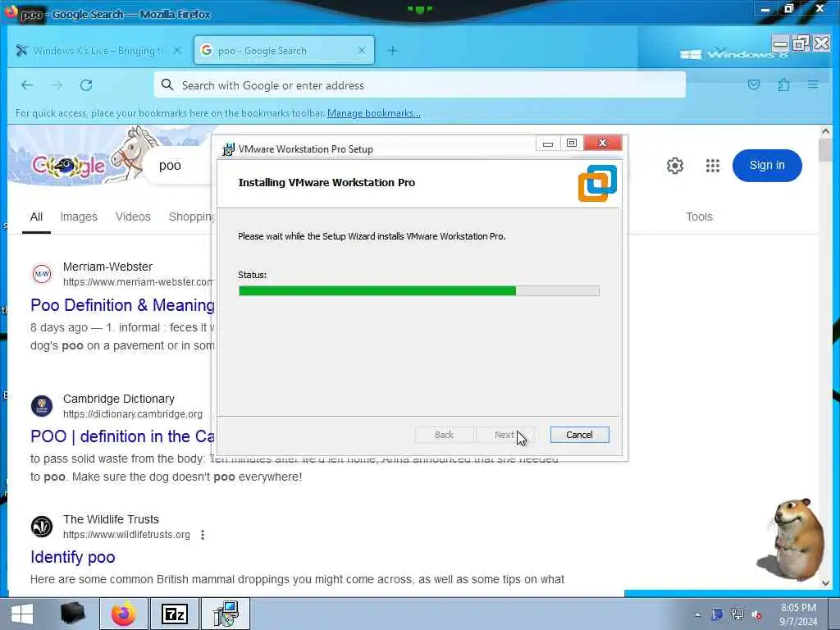This screenshot has width=840, height=630.
Task: Click Firefox forward arrow button
Action: tap(57, 85)
